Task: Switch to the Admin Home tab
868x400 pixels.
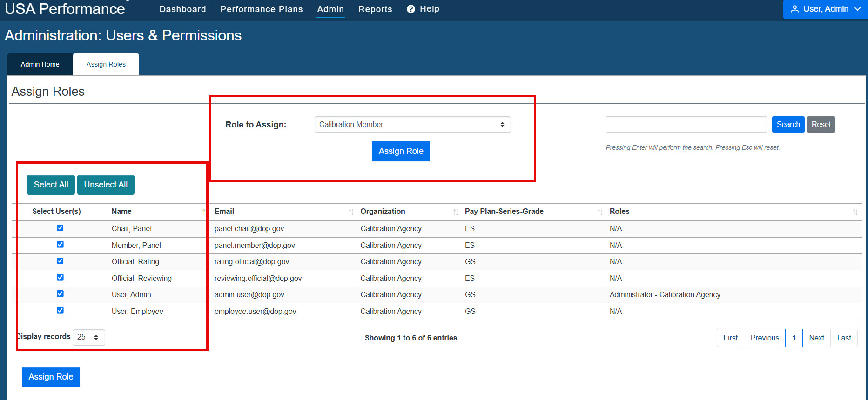Action: pyautogui.click(x=40, y=64)
